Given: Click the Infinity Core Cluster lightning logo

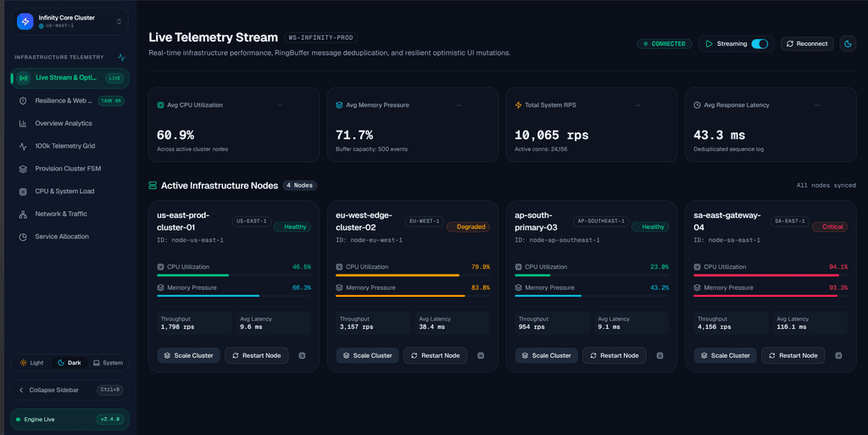Looking at the screenshot, I should (x=25, y=21).
